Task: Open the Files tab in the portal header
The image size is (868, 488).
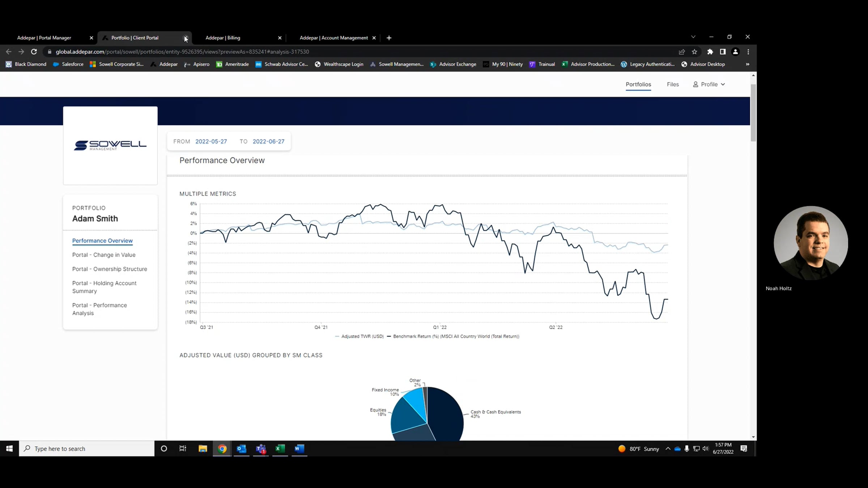Action: pos(673,84)
